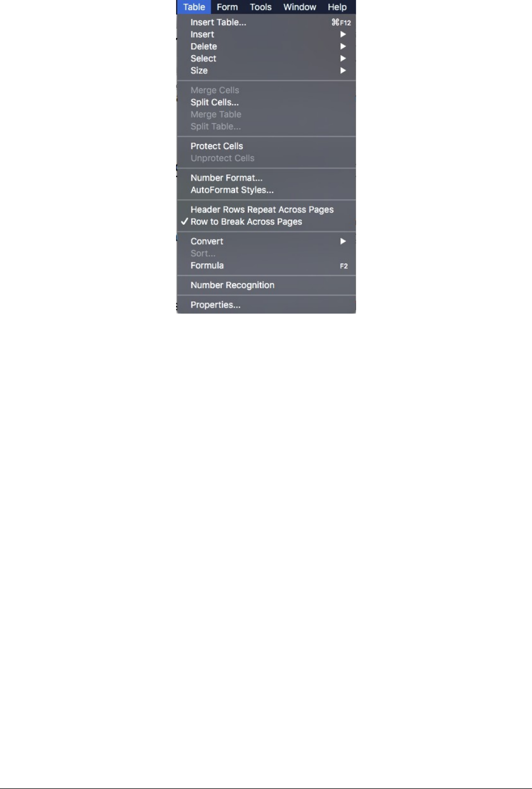This screenshot has height=789, width=532.
Task: Open the Form menu
Action: pyautogui.click(x=227, y=7)
